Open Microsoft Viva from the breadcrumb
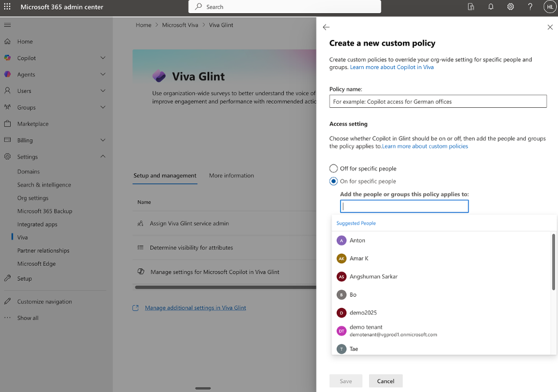 [181, 24]
